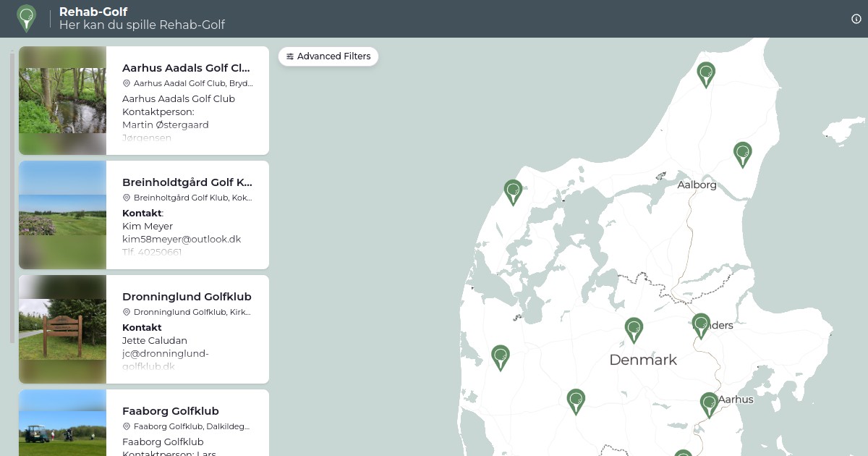Click the address 'Breinholtgård Golf Klub, Kok...'

pyautogui.click(x=193, y=198)
